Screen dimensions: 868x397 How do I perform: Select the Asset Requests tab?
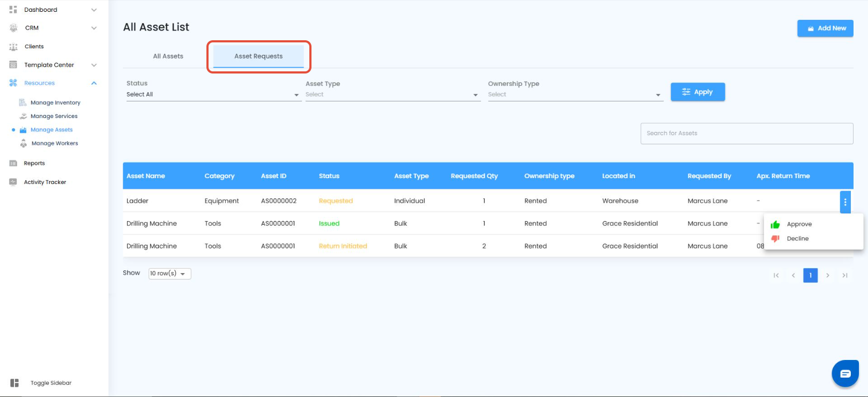click(x=258, y=56)
